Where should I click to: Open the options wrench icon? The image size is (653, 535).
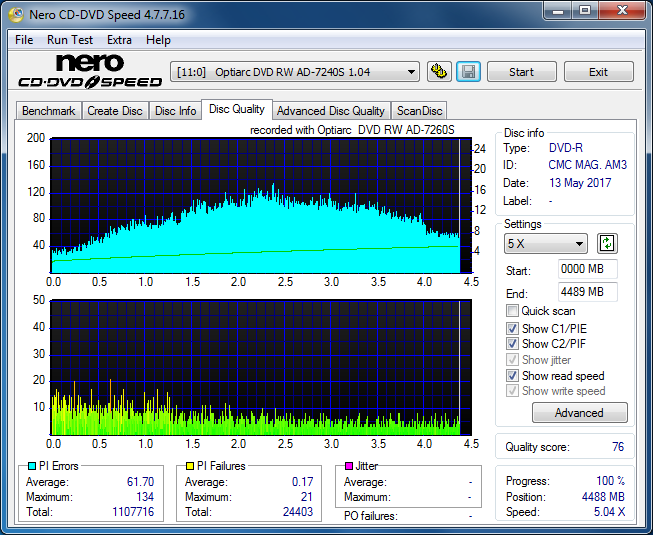click(x=439, y=72)
